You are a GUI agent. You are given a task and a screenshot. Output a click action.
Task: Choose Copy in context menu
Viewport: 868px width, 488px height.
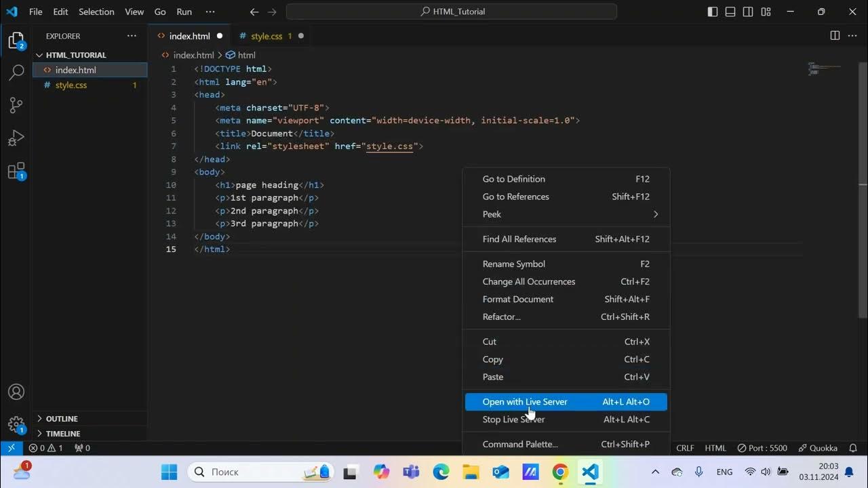tap(566, 360)
